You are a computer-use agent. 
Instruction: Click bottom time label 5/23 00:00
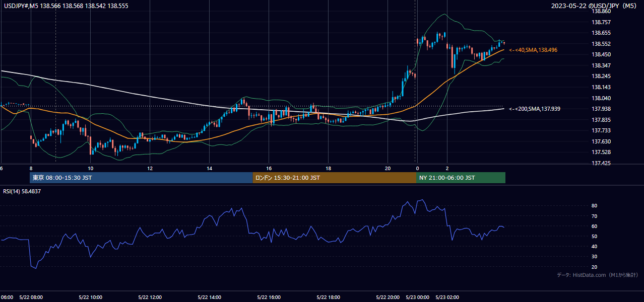417,297
